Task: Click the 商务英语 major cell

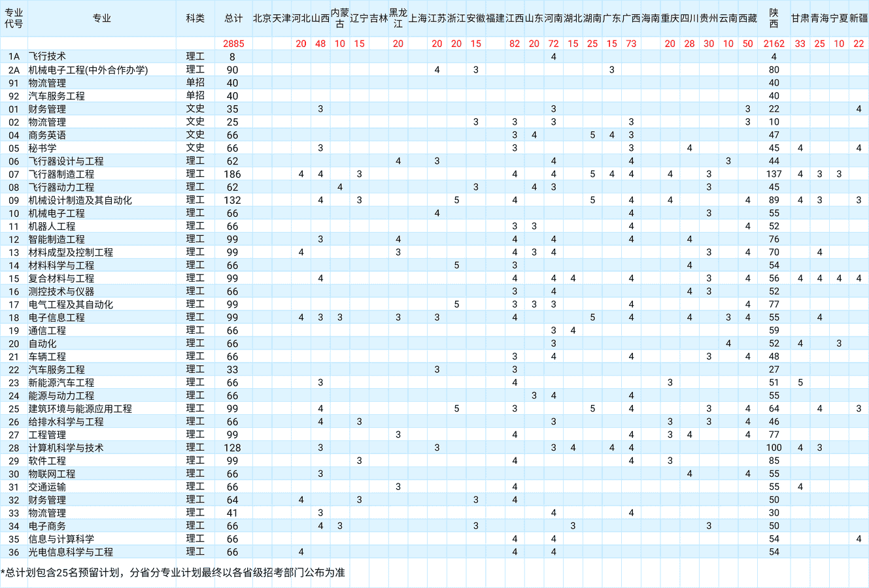Action: point(47,135)
